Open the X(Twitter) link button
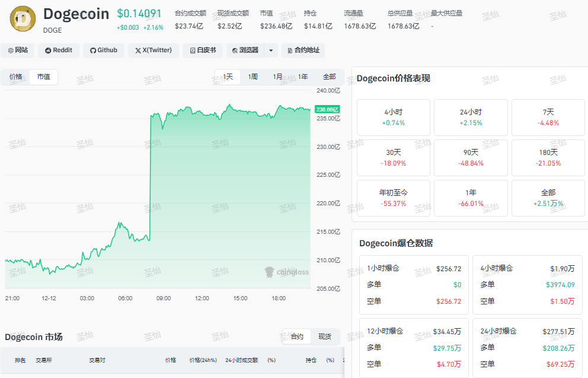588x378 pixels. (154, 50)
